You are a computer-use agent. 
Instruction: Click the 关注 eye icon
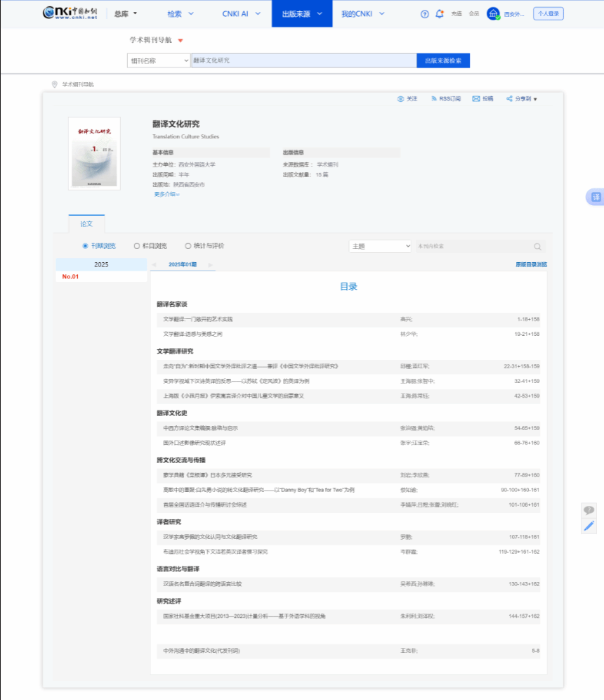coord(400,98)
